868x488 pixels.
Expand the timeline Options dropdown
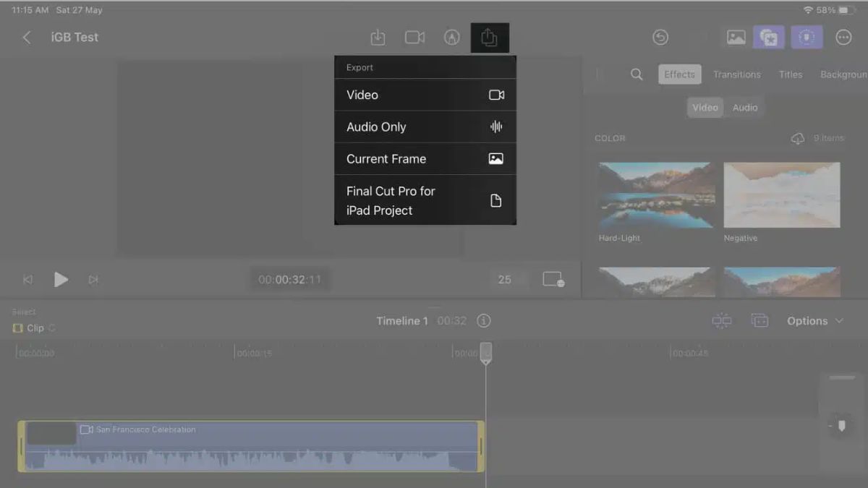point(815,321)
